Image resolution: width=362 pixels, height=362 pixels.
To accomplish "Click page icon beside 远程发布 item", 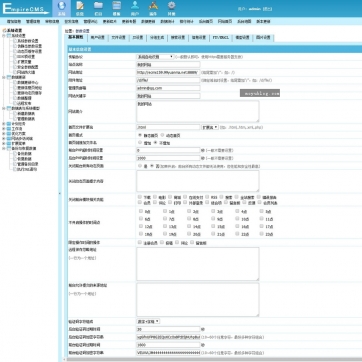I will coord(15,103).
